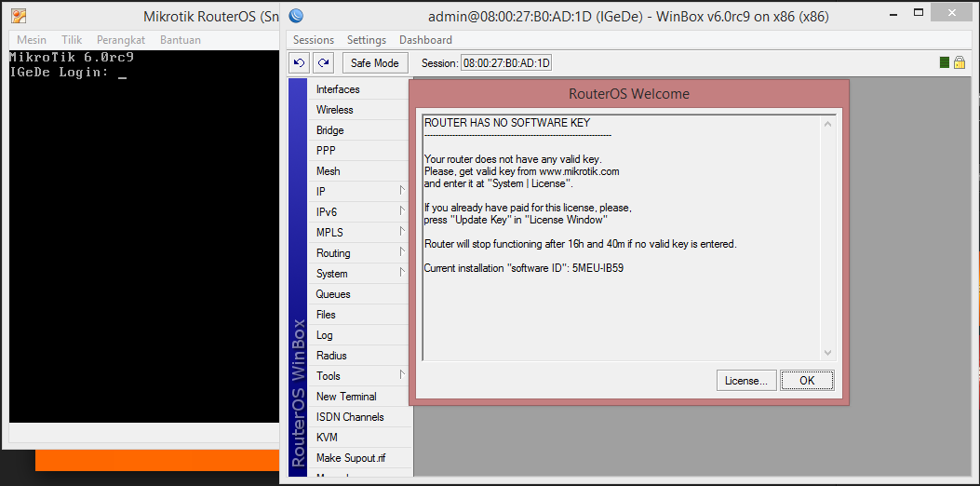This screenshot has width=980, height=486.
Task: Open Bridge settings in sidebar
Action: tap(359, 130)
